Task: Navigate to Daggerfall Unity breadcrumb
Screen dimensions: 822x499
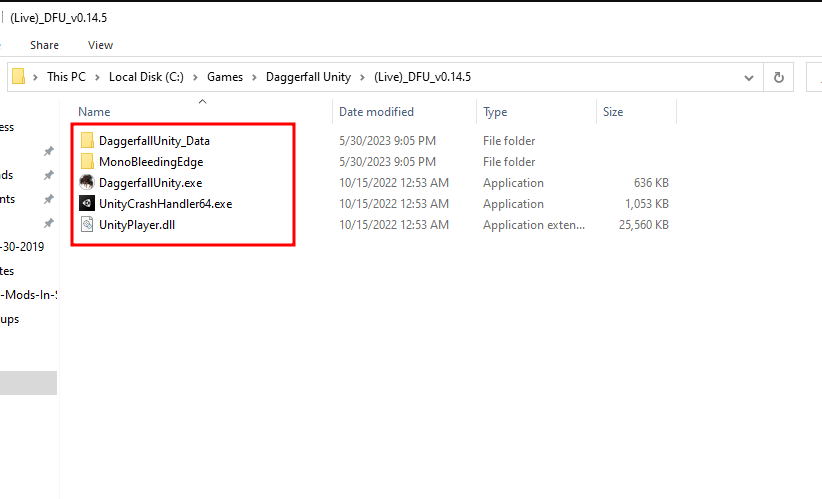Action: click(x=308, y=77)
